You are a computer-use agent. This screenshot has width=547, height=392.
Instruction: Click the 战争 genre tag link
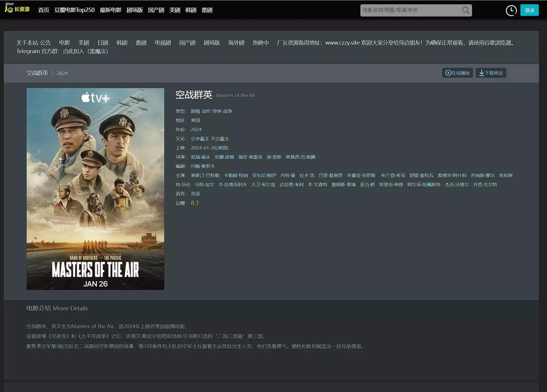(227, 111)
